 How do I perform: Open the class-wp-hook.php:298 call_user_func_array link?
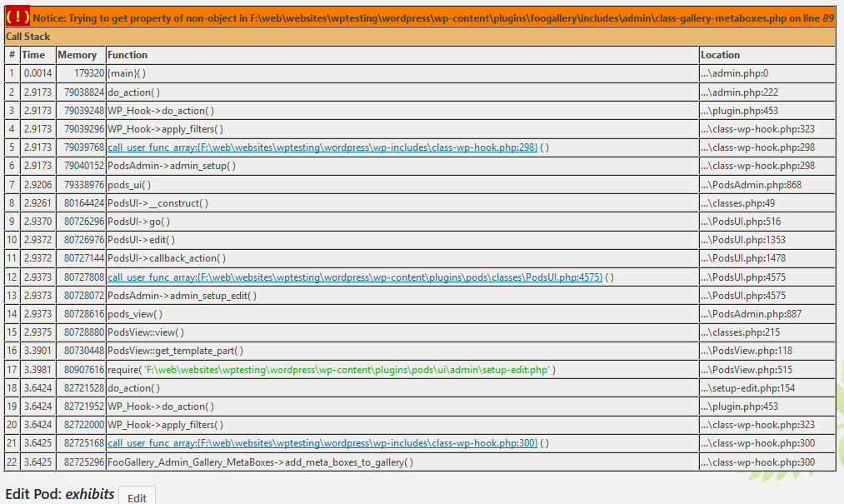point(322,147)
